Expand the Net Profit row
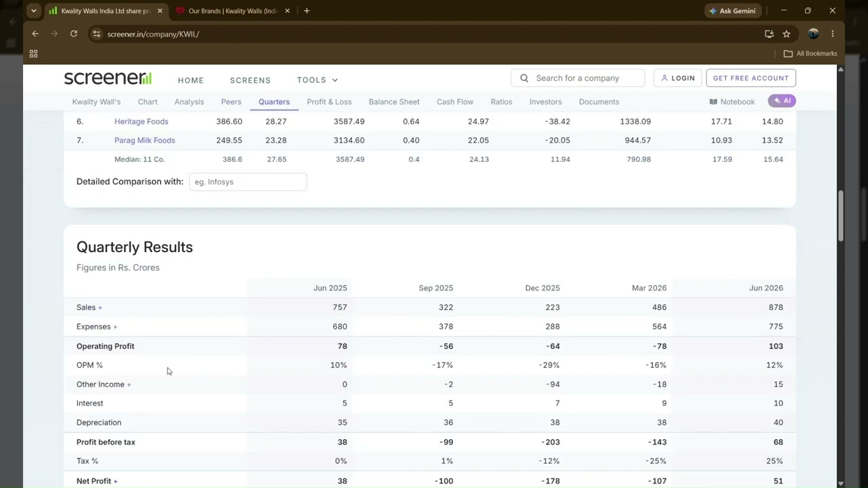Viewport: 868px width, 488px height. click(96, 481)
